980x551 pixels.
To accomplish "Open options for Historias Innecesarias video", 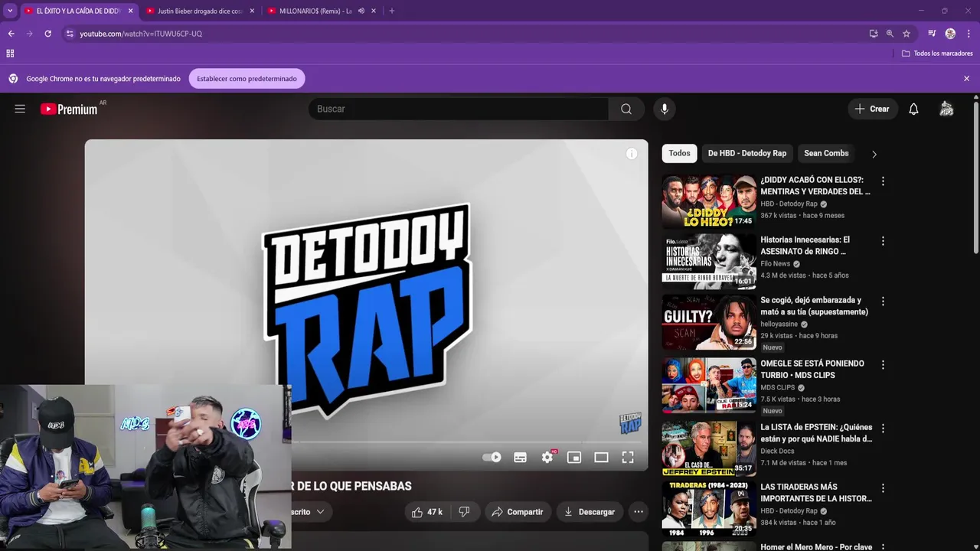I will tap(883, 241).
